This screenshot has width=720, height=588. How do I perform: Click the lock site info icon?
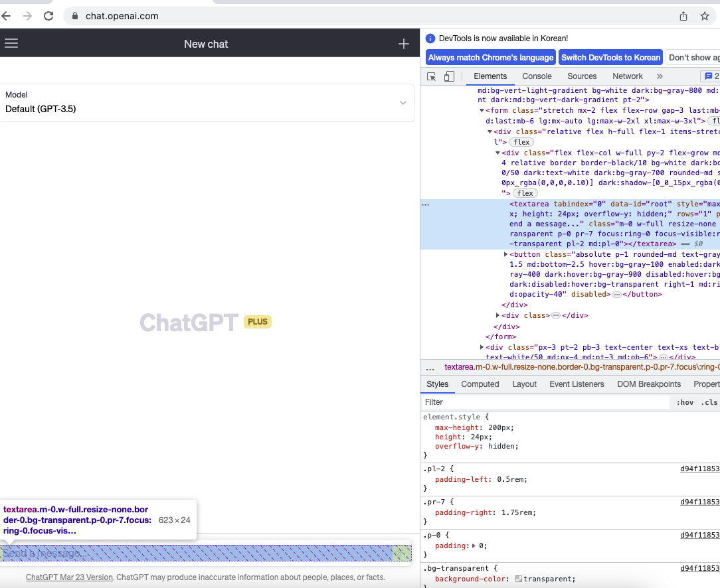pos(75,16)
